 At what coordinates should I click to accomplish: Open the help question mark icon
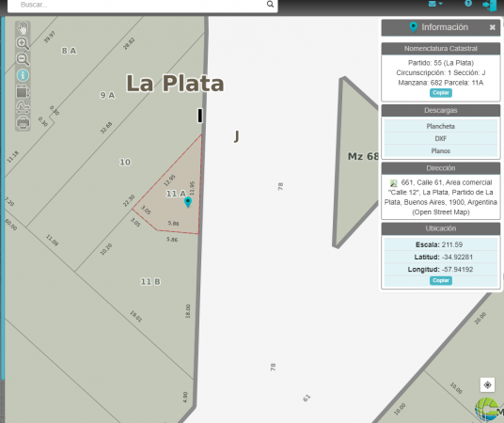click(x=468, y=4)
